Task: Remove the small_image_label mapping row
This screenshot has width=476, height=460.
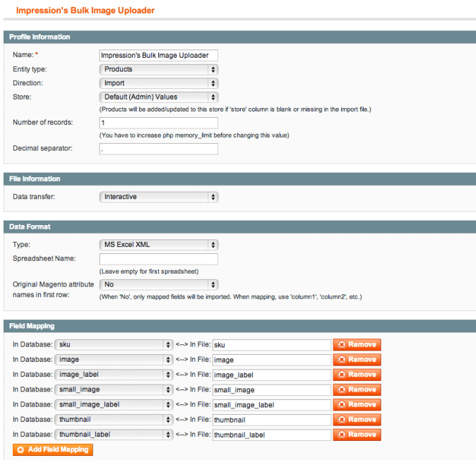Action: point(357,404)
